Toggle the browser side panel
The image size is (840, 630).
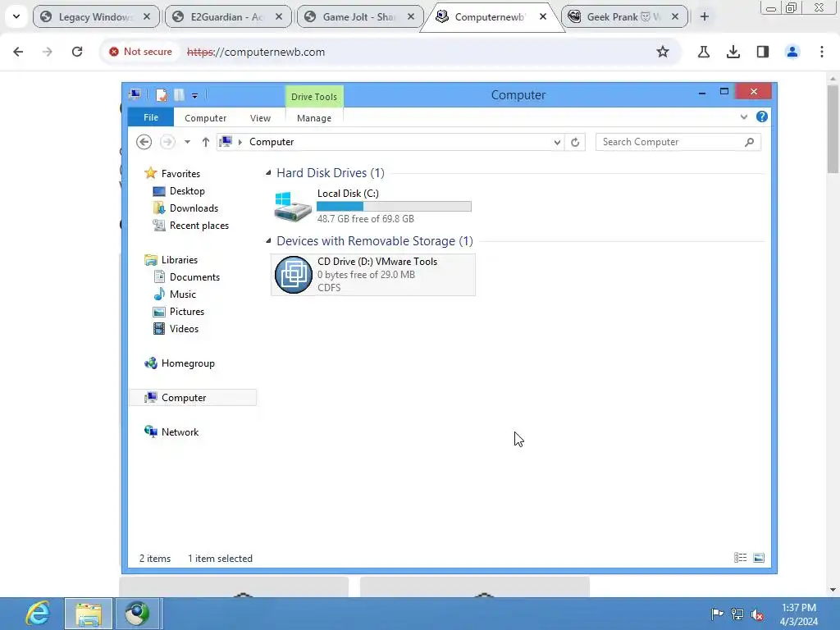click(763, 52)
